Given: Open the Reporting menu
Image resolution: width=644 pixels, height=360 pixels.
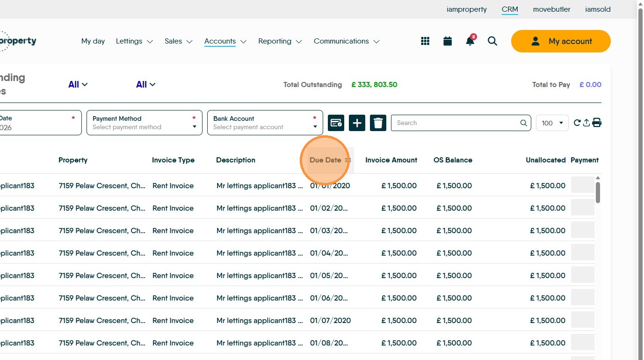Looking at the screenshot, I should click(280, 41).
